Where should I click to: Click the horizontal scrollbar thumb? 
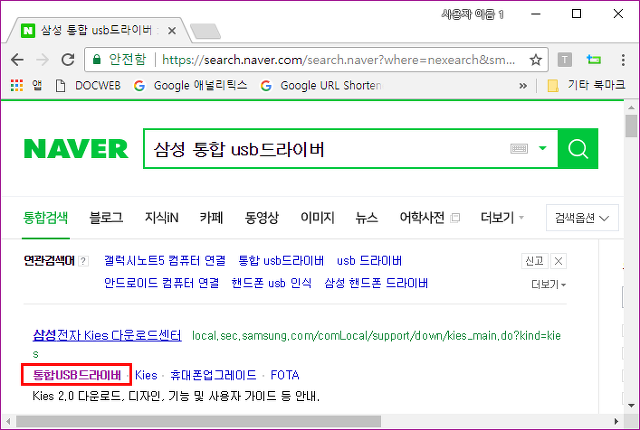coord(198,421)
